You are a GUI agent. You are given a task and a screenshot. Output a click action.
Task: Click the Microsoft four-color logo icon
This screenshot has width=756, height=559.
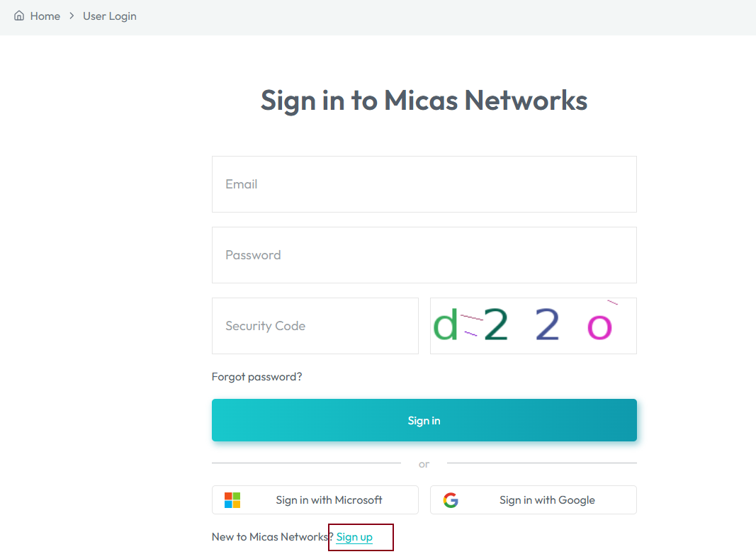pyautogui.click(x=232, y=500)
